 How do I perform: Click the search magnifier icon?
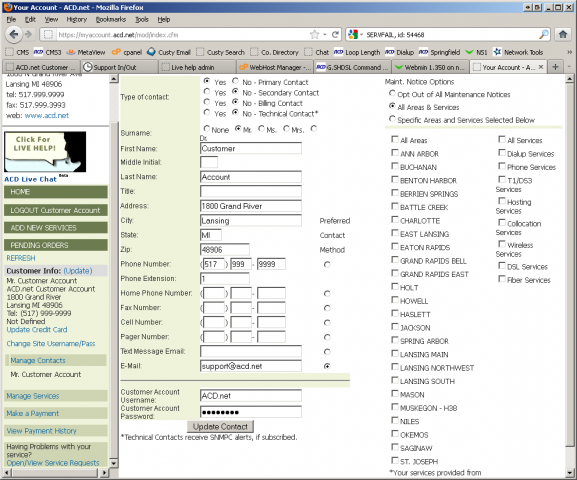544,35
